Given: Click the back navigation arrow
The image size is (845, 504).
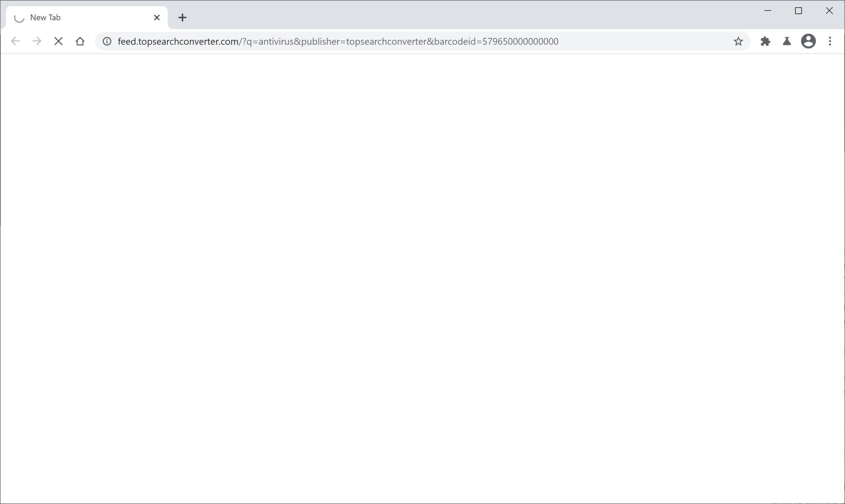Looking at the screenshot, I should [x=15, y=41].
